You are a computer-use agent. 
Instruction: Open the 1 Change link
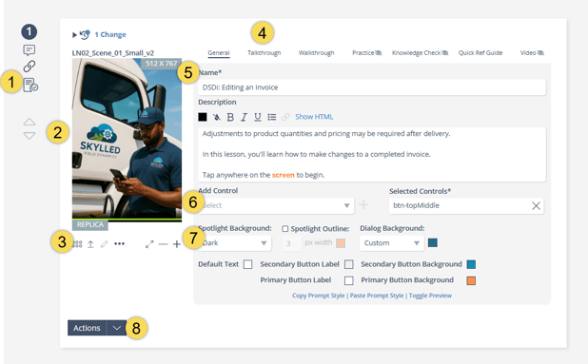point(110,34)
